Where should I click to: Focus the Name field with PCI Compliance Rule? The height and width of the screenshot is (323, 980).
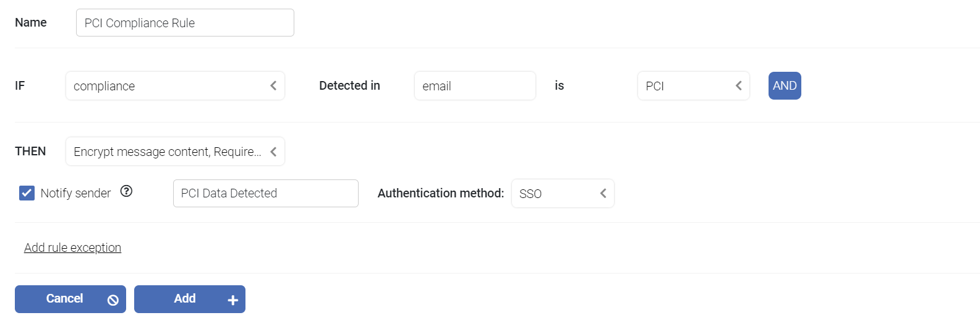pos(185,23)
